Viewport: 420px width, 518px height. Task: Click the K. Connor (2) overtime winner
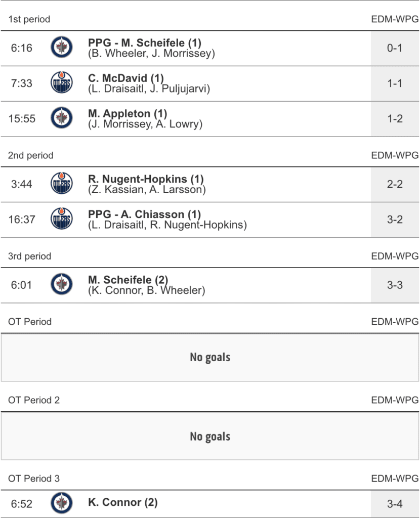[x=122, y=502]
